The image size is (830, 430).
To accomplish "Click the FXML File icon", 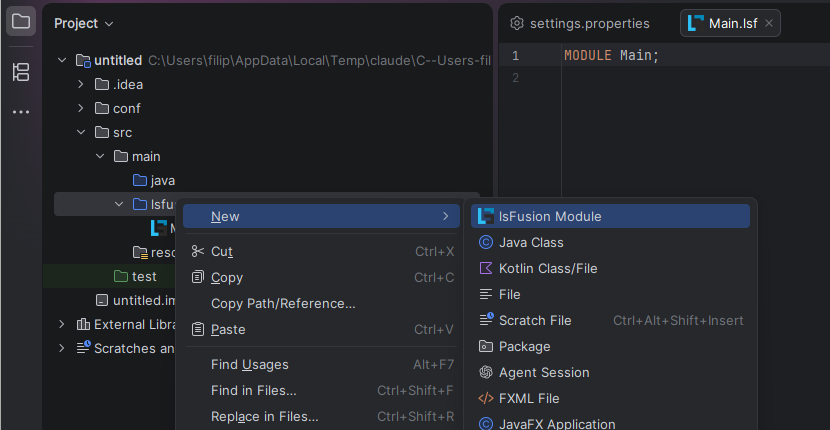I will (486, 398).
